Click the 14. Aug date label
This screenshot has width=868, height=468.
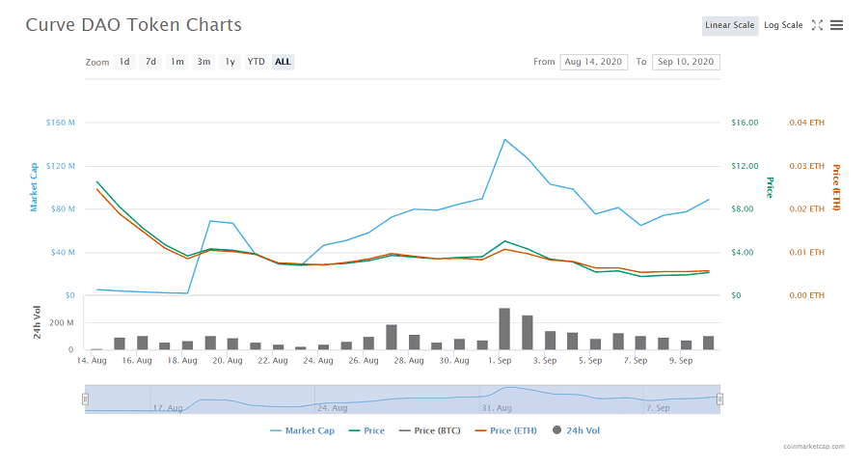click(92, 361)
